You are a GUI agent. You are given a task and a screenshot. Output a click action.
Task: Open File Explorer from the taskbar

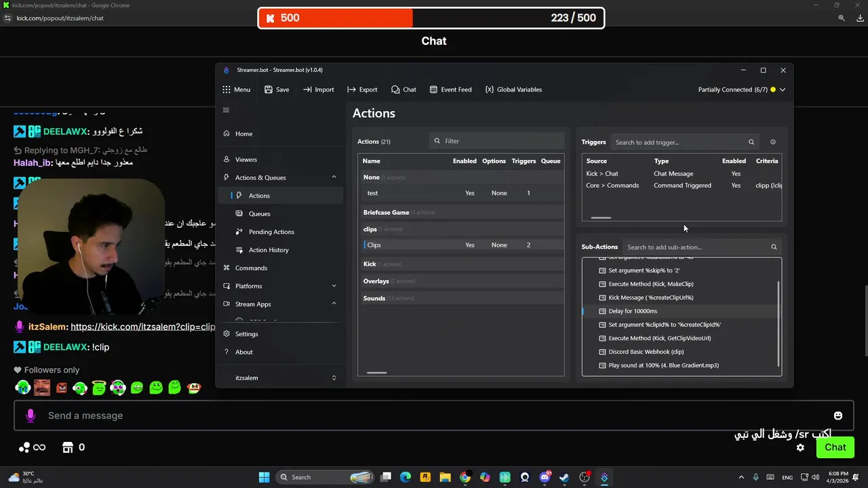click(446, 477)
